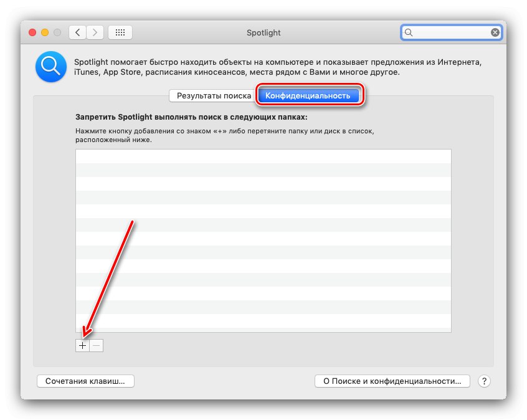Clear the search field with X
Viewport: 527px width, 420px height.
pyautogui.click(x=495, y=32)
